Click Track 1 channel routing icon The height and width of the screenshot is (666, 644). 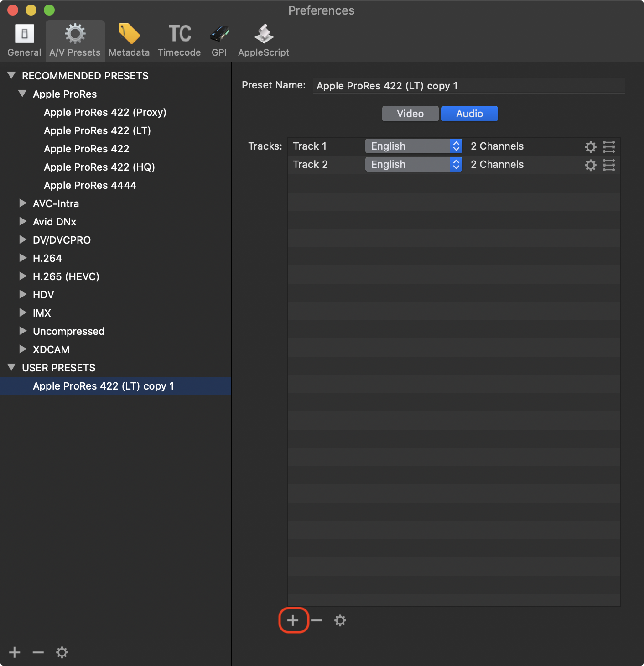click(x=609, y=147)
